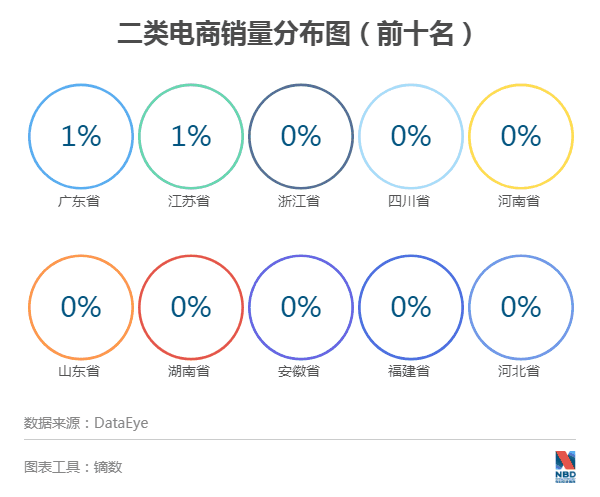Select the 山东省 orange circle
The width and height of the screenshot is (600, 497).
pos(81,307)
